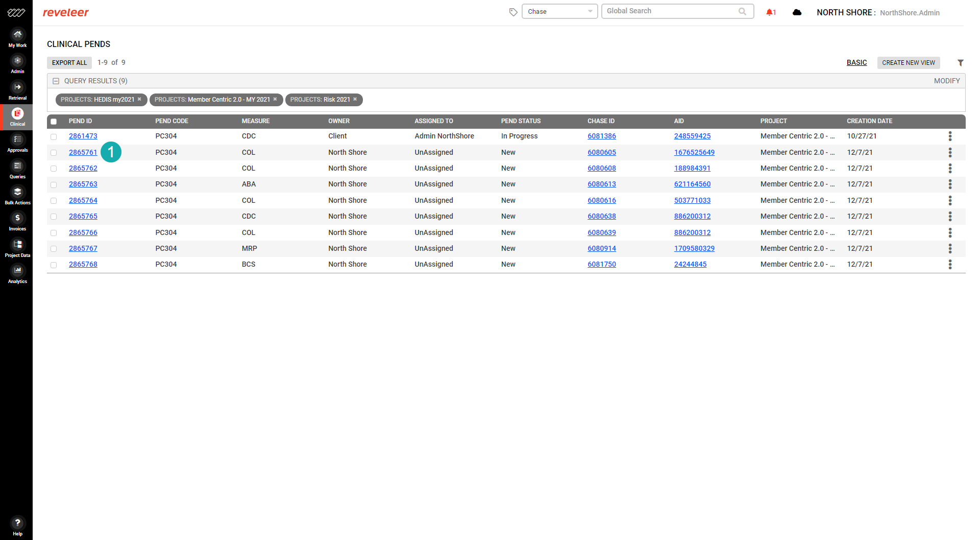980x540 pixels.
Task: Click the filter funnel icon
Action: tap(960, 63)
